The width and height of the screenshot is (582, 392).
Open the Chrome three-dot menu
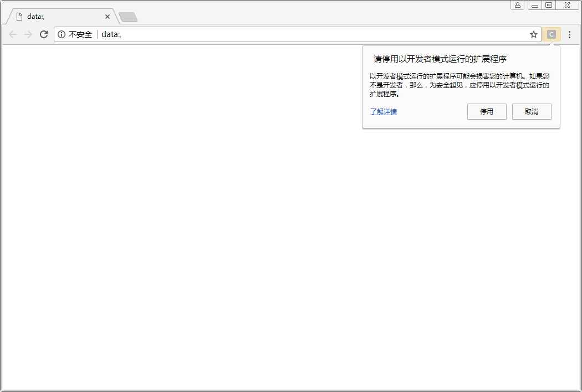(x=569, y=34)
